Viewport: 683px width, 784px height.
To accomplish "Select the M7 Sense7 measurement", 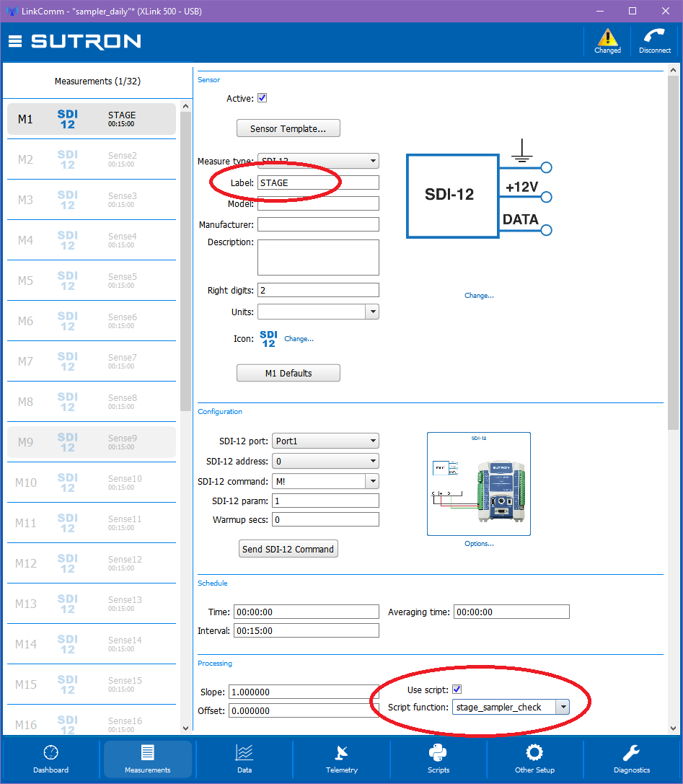I will point(92,361).
